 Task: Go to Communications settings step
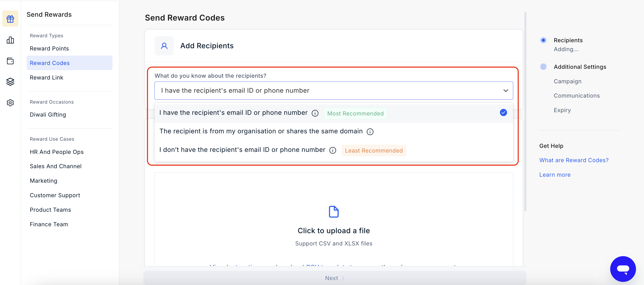(576, 96)
